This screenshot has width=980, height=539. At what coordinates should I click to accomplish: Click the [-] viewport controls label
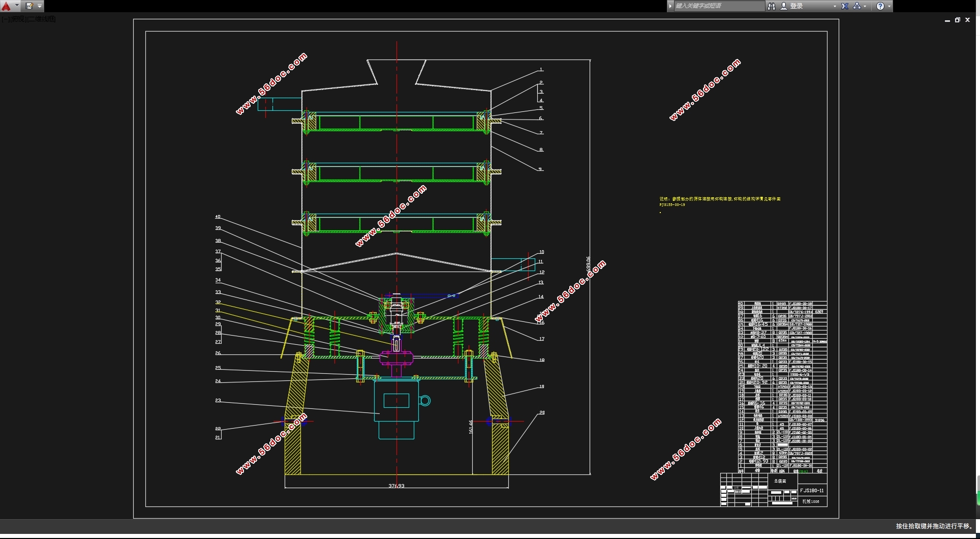(x=5, y=19)
